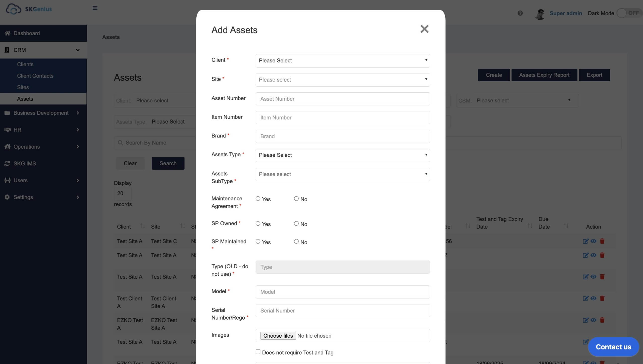
Task: Click the Brand input field
Action: point(343,136)
